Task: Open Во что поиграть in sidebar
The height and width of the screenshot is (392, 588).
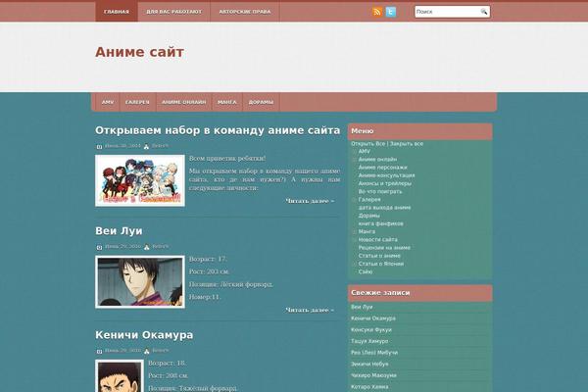Action: pyautogui.click(x=380, y=191)
